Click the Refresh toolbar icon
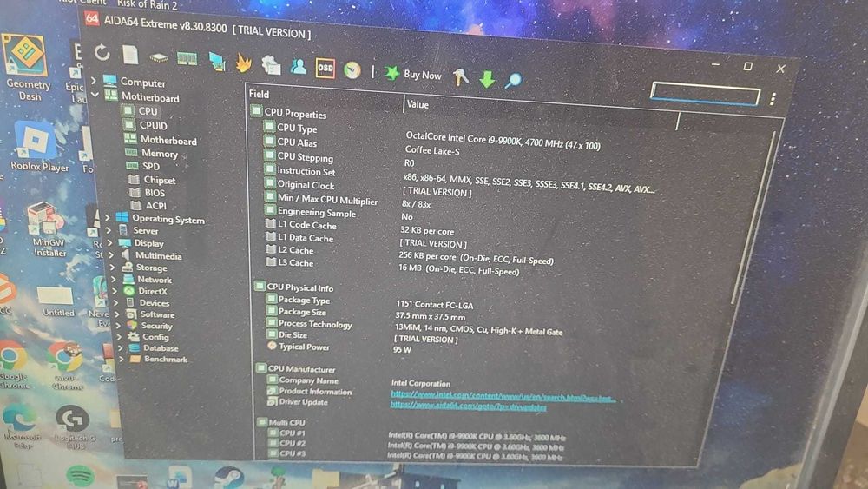Viewport: 868px width, 489px height. pyautogui.click(x=102, y=53)
